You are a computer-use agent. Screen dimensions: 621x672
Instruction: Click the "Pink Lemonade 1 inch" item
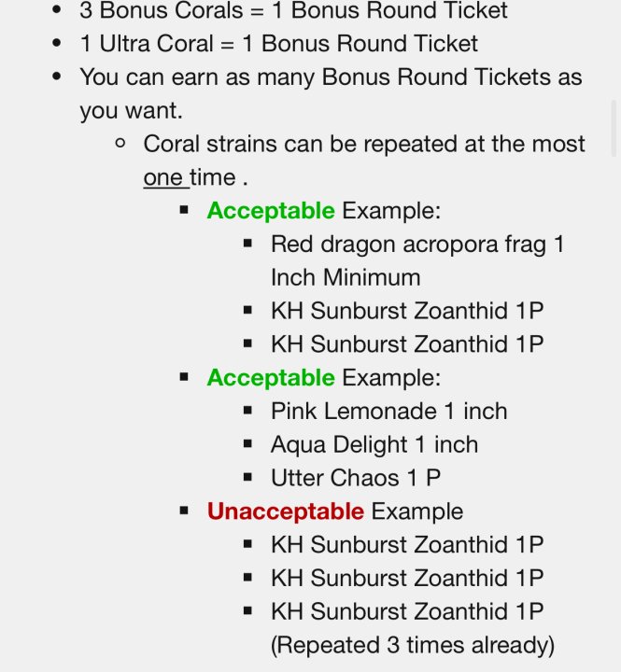click(389, 412)
